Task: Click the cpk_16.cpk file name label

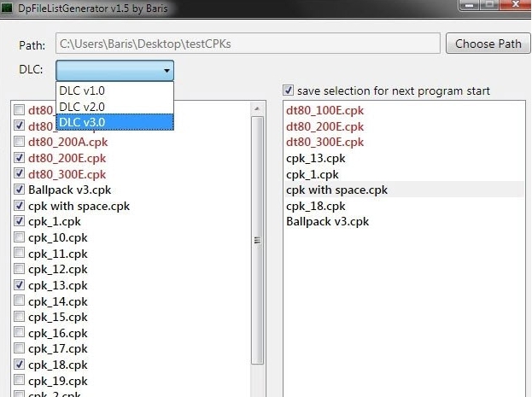Action: click(58, 333)
